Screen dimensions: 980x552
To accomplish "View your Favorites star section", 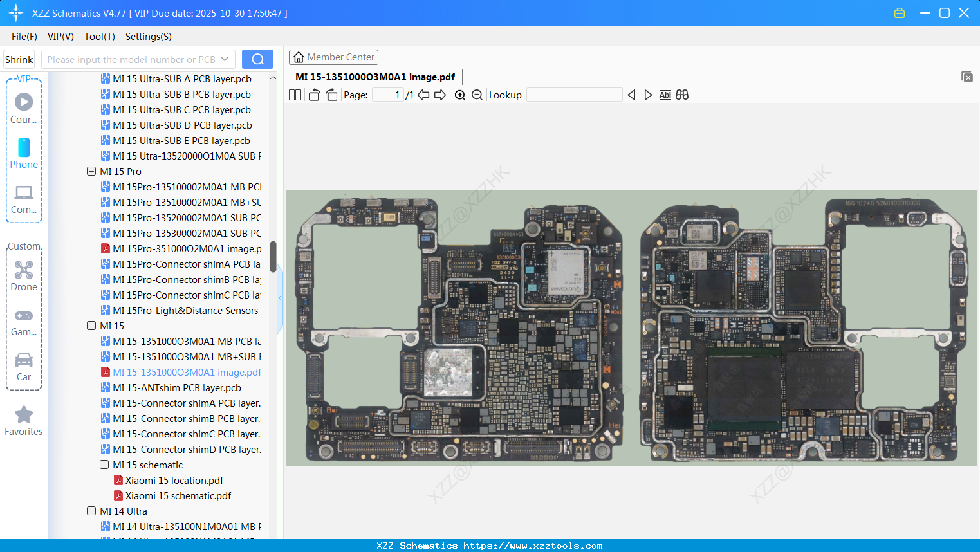I will pos(24,420).
